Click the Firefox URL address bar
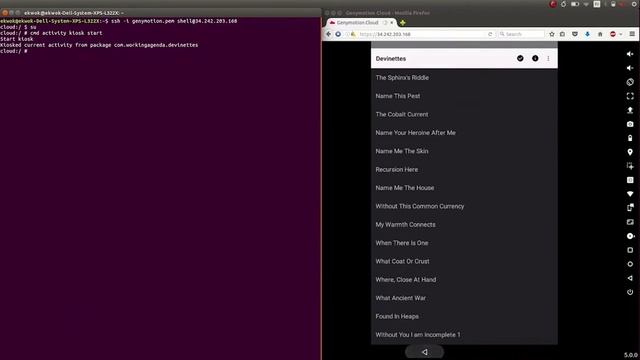This screenshot has height=360, width=640. (420, 34)
